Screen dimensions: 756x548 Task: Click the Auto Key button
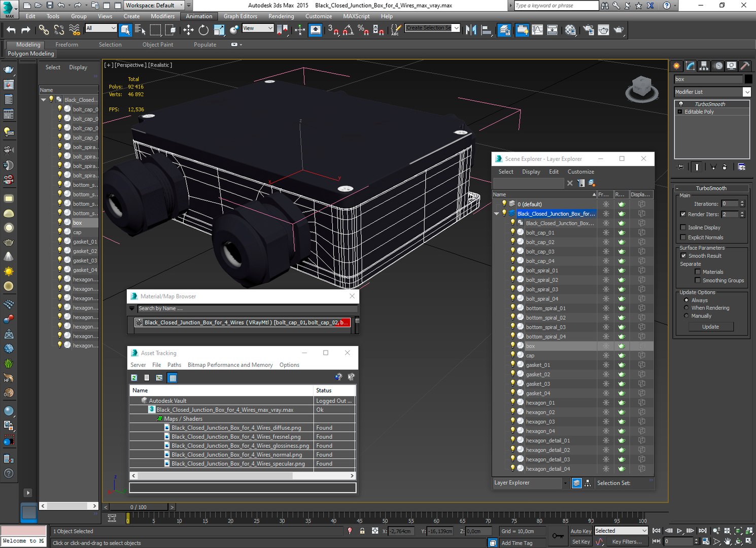click(x=580, y=531)
